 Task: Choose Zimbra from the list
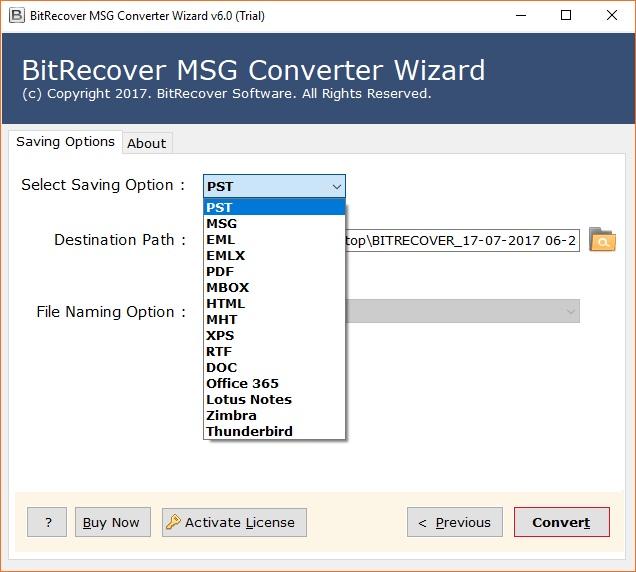click(x=274, y=415)
